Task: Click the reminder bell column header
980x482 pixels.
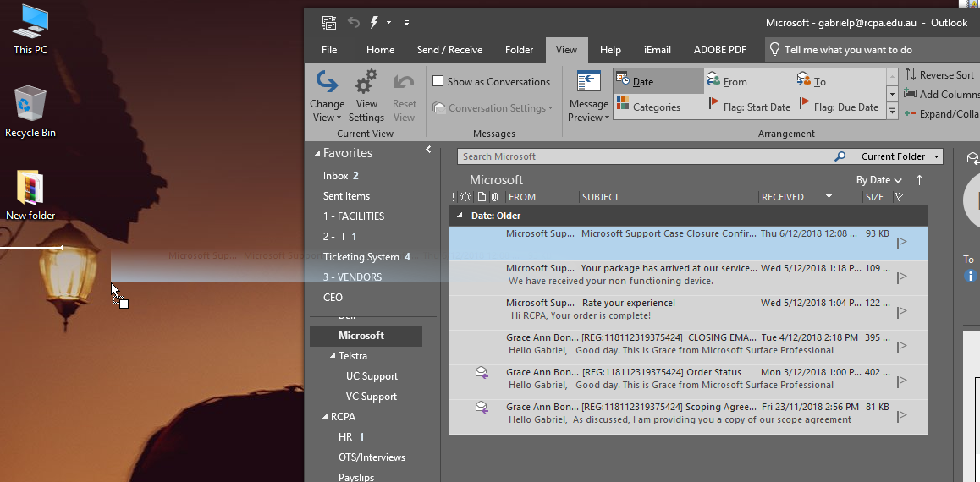Action: tap(465, 197)
